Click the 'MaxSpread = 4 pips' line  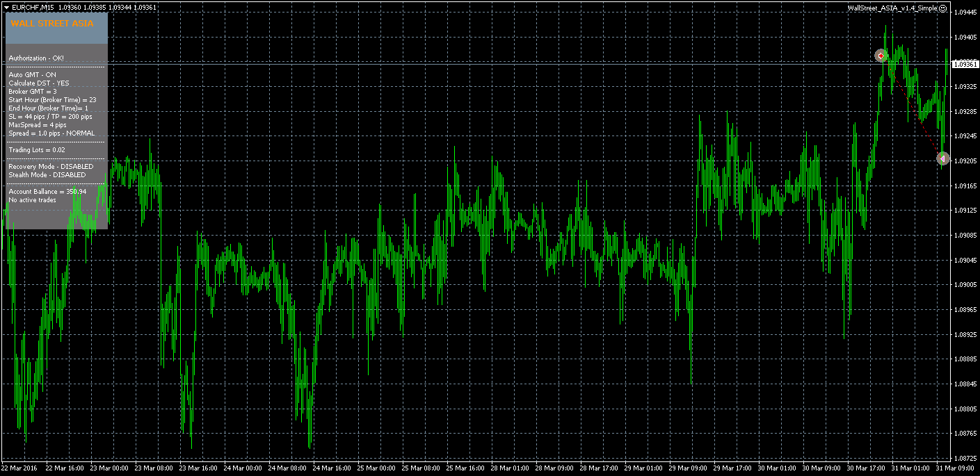click(x=38, y=124)
